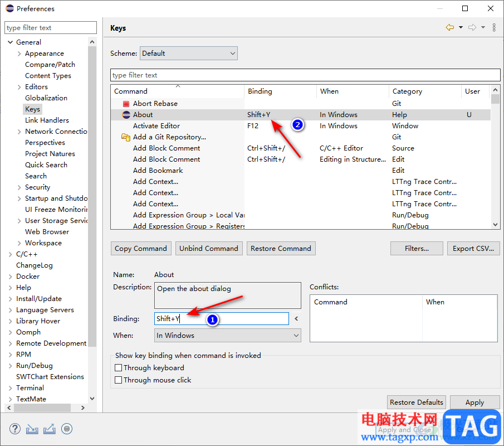The image size is (504, 446).
Task: Open the When In Windows combo box
Action: 228,335
